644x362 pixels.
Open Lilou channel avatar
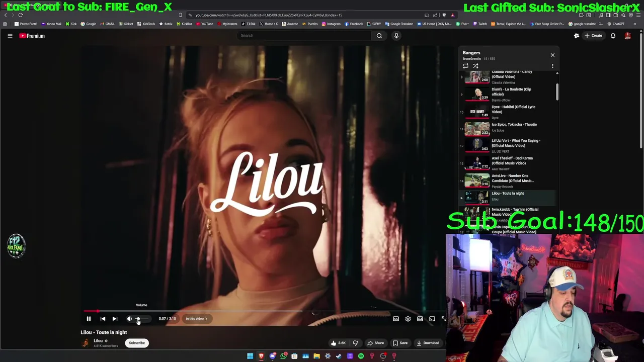coord(86,343)
